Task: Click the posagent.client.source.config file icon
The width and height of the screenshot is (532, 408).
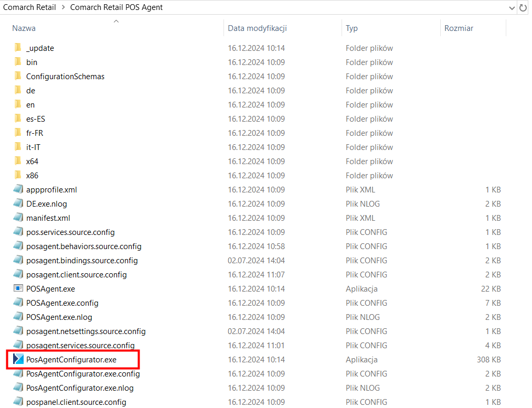Action: 18,274
